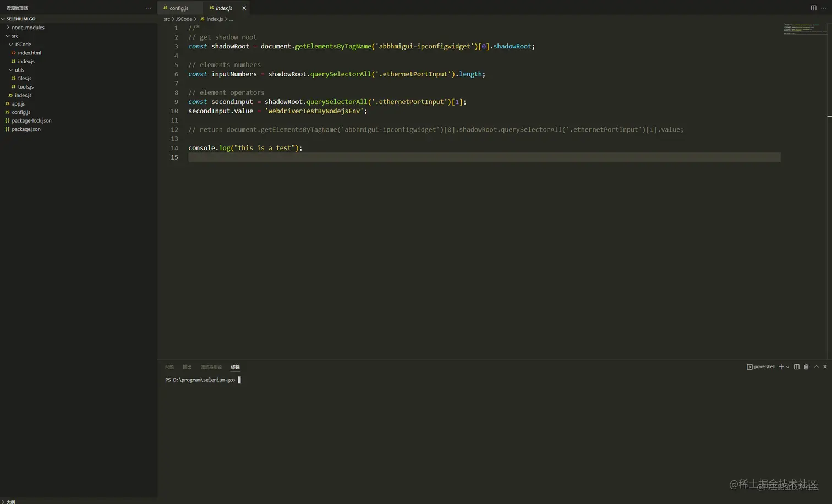
Task: Close the index.js editor tab
Action: 244,8
